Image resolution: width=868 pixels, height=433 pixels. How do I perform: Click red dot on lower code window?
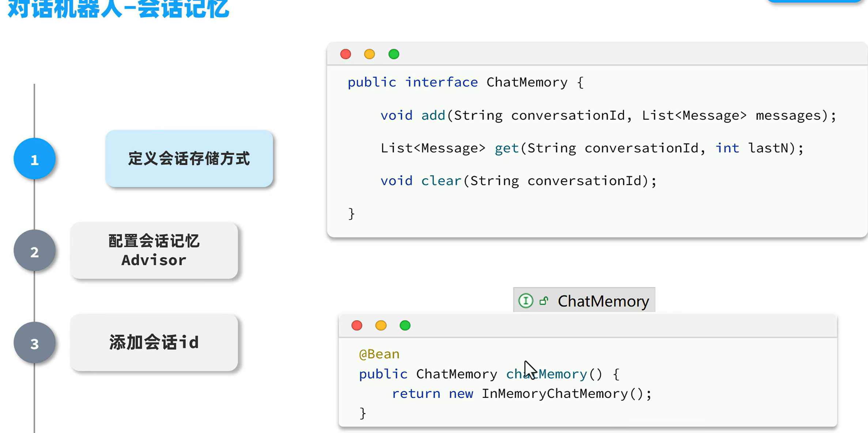(x=357, y=325)
